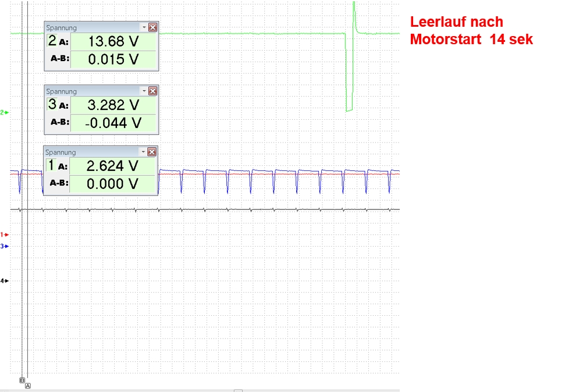This screenshot has height=392, width=565.
Task: Click the blue channel 3 zero-level marker
Action: click(4, 246)
